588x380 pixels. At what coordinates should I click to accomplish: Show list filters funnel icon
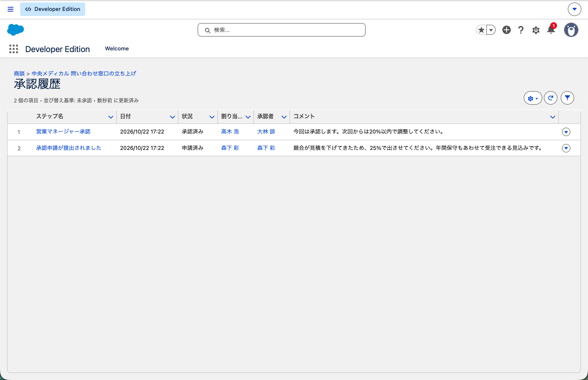pyautogui.click(x=567, y=98)
